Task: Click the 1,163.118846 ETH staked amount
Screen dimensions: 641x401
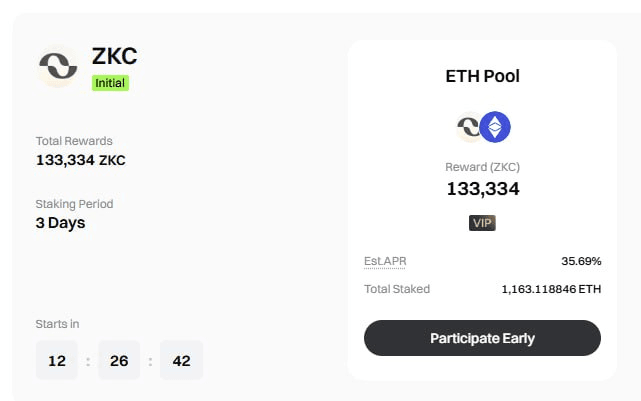Action: (551, 289)
